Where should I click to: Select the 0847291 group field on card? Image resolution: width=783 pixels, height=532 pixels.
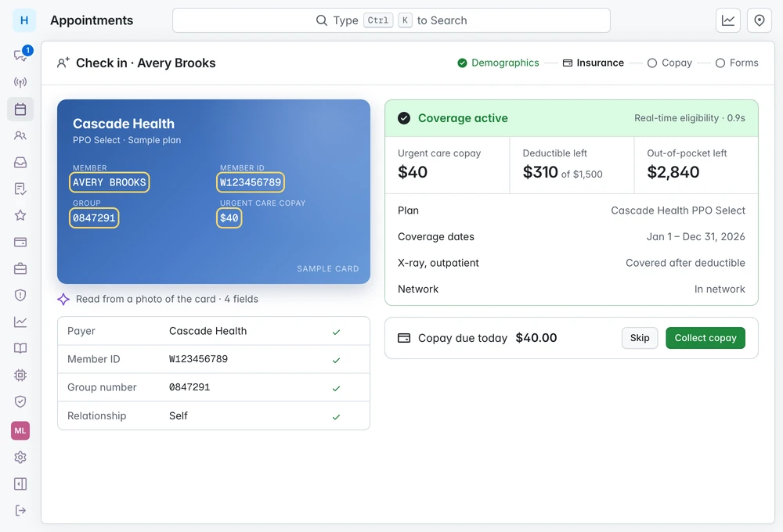pos(94,217)
